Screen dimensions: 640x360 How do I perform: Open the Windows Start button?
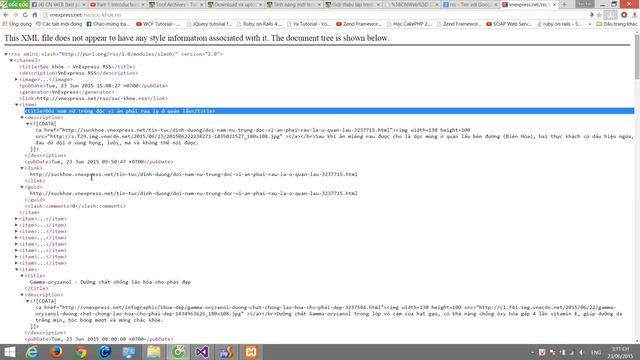[9, 352]
